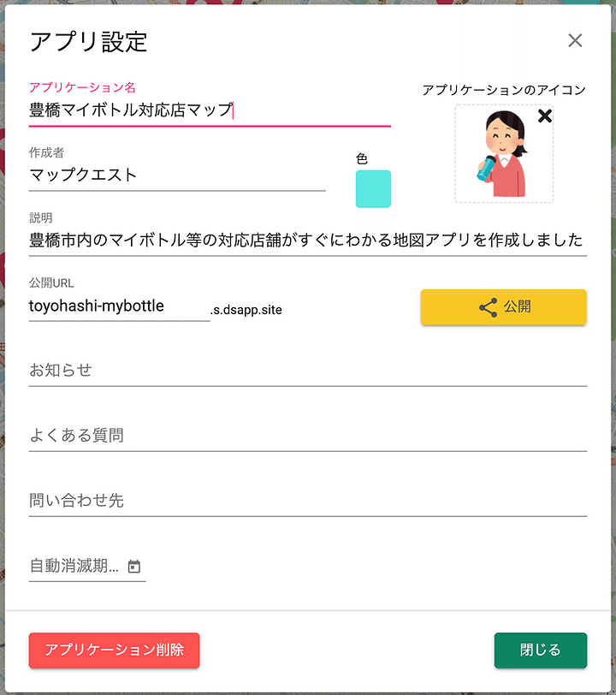Click the woman drinking bottle icon thumbnail
Image resolution: width=616 pixels, height=695 pixels.
[x=504, y=154]
